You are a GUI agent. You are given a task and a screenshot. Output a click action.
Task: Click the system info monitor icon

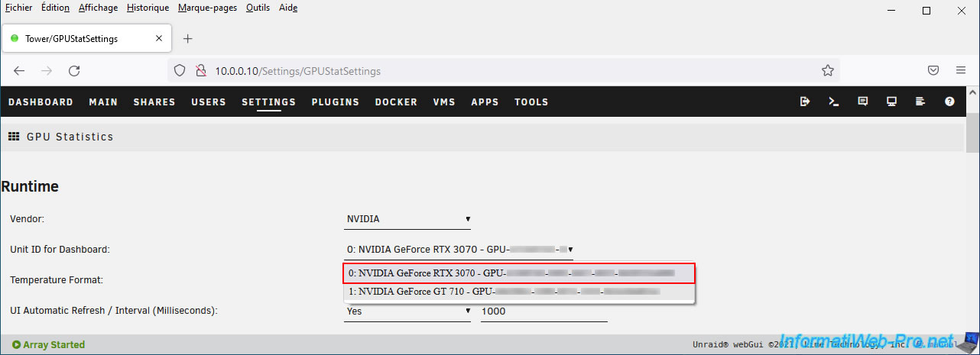coord(891,102)
